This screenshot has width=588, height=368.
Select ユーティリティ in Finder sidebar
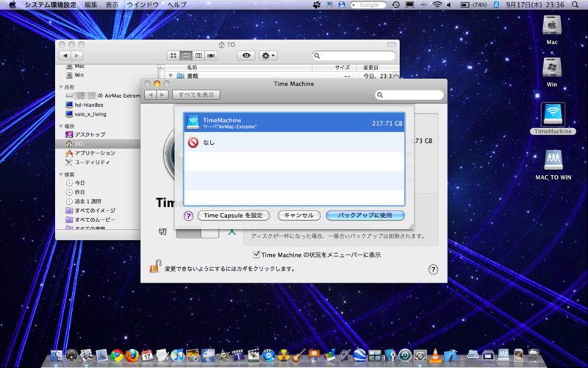(x=92, y=162)
